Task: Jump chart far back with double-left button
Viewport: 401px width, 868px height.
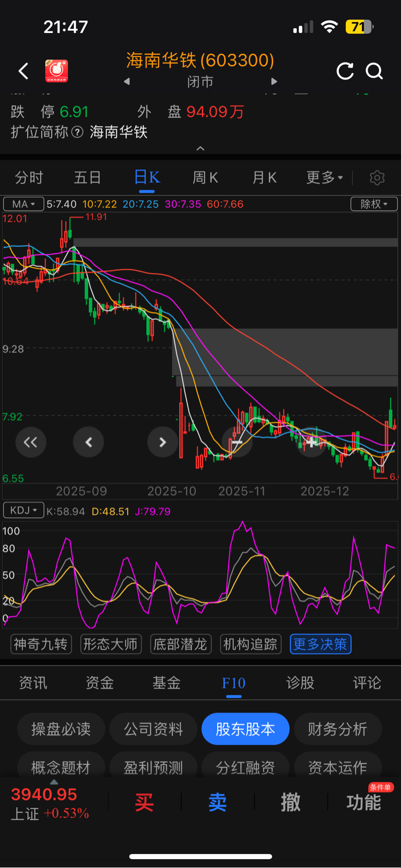Action: point(31,443)
